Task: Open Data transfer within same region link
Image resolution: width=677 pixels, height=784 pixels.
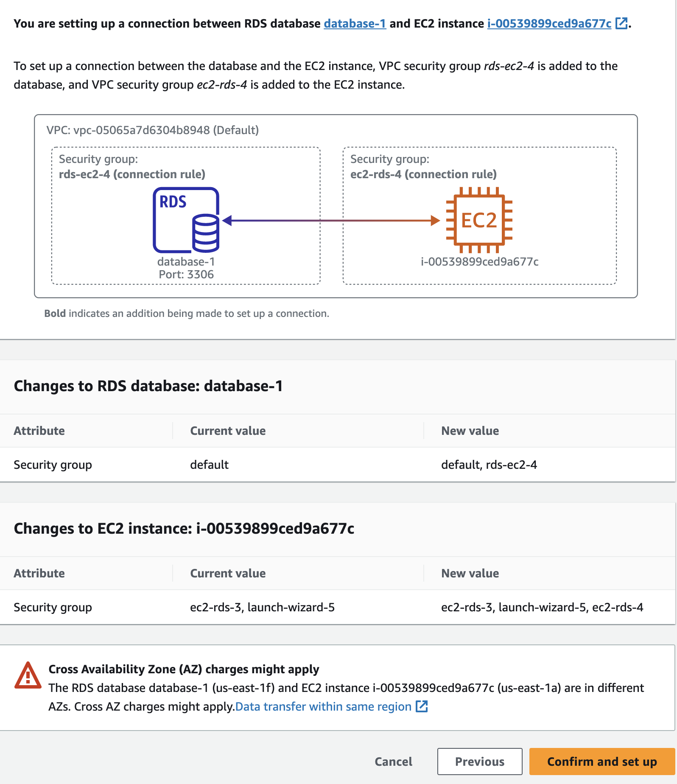Action: pyautogui.click(x=323, y=706)
